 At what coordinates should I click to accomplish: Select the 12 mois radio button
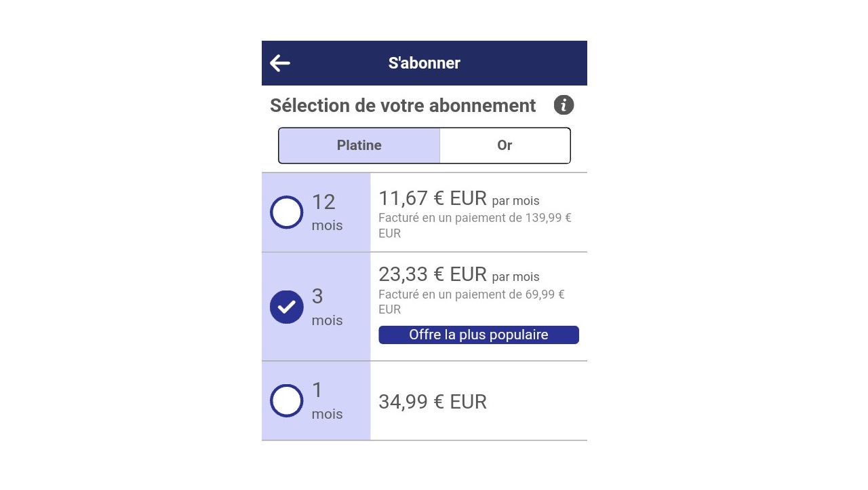[286, 212]
